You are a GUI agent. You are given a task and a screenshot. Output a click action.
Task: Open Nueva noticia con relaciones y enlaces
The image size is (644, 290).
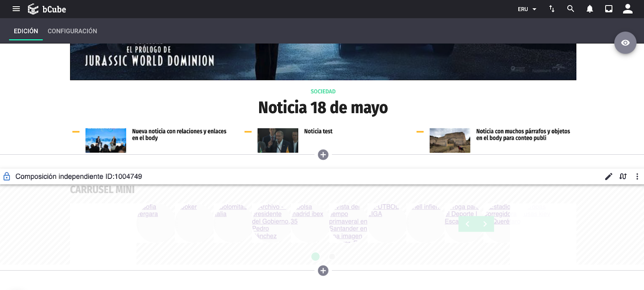coord(179,135)
